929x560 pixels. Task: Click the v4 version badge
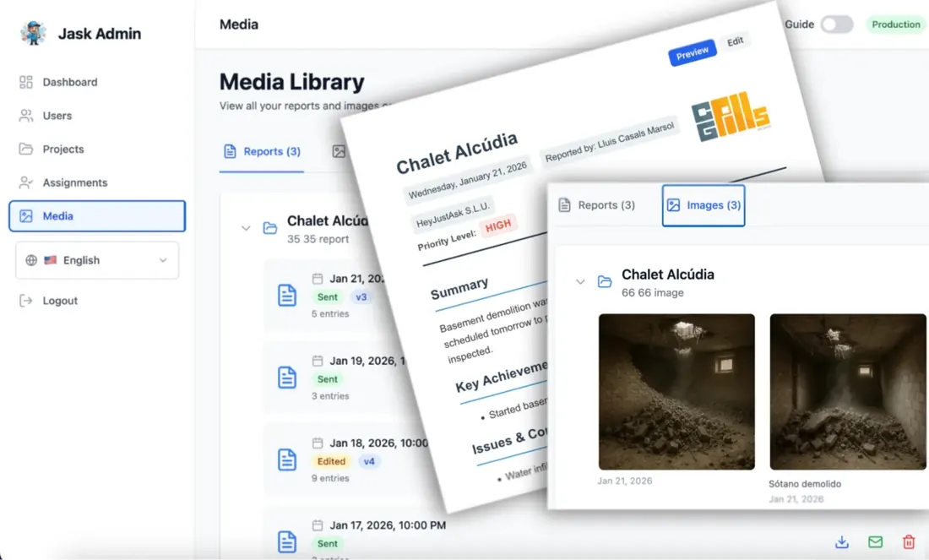(369, 461)
